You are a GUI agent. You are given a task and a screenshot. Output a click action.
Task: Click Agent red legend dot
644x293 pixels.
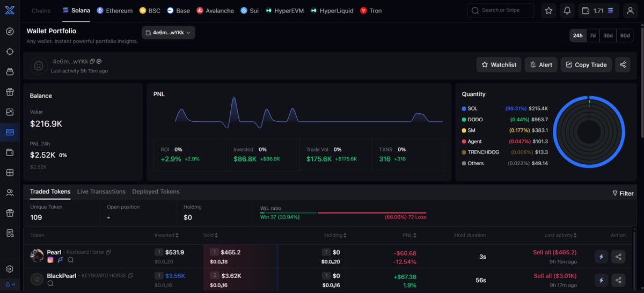click(464, 141)
